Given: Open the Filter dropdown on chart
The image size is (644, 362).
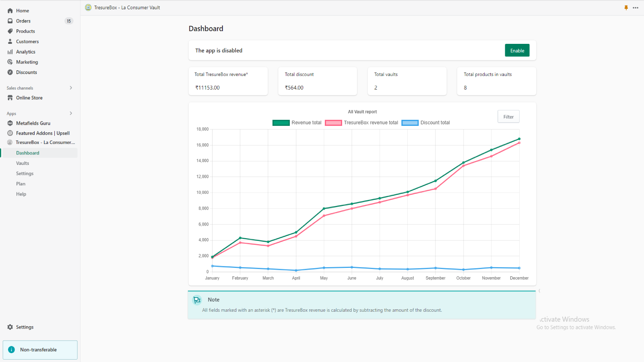Looking at the screenshot, I should [x=508, y=117].
